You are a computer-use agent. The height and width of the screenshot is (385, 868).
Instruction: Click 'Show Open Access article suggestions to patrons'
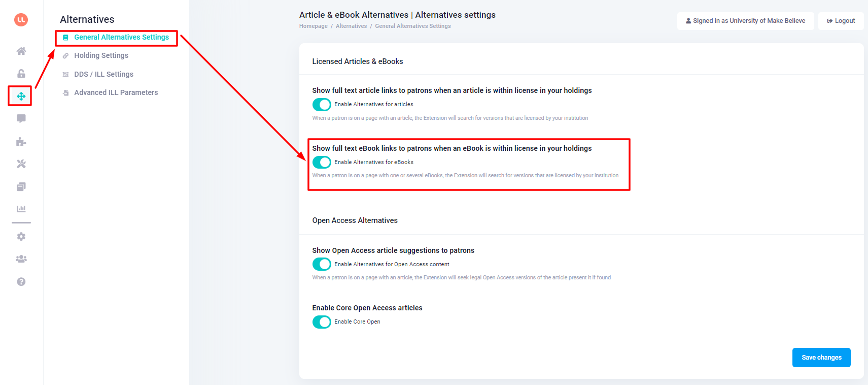pyautogui.click(x=393, y=250)
